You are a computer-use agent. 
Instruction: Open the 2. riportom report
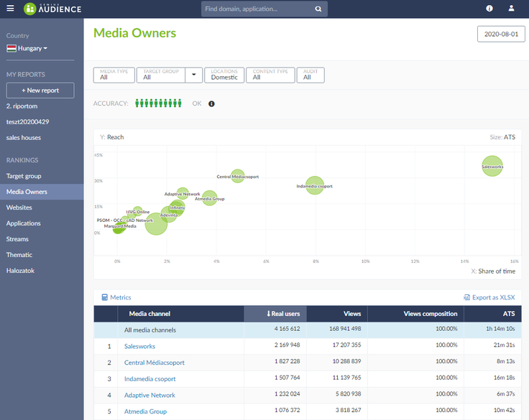(x=22, y=106)
